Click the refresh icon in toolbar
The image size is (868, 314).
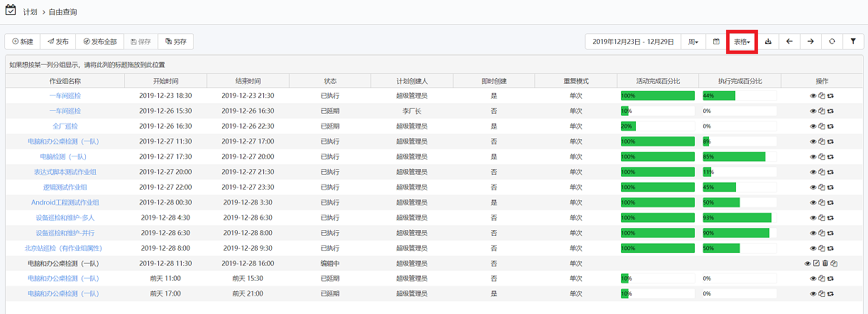pyautogui.click(x=831, y=42)
